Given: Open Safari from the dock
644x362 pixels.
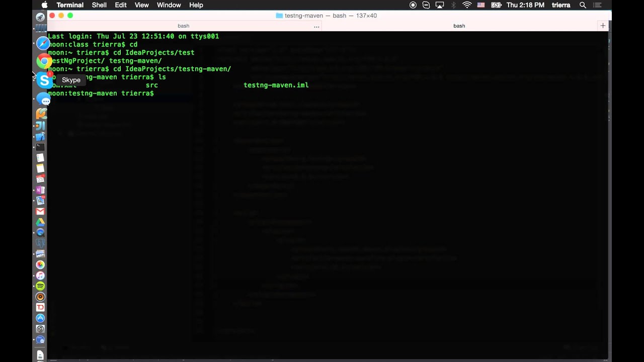Looking at the screenshot, I should pyautogui.click(x=43, y=44).
